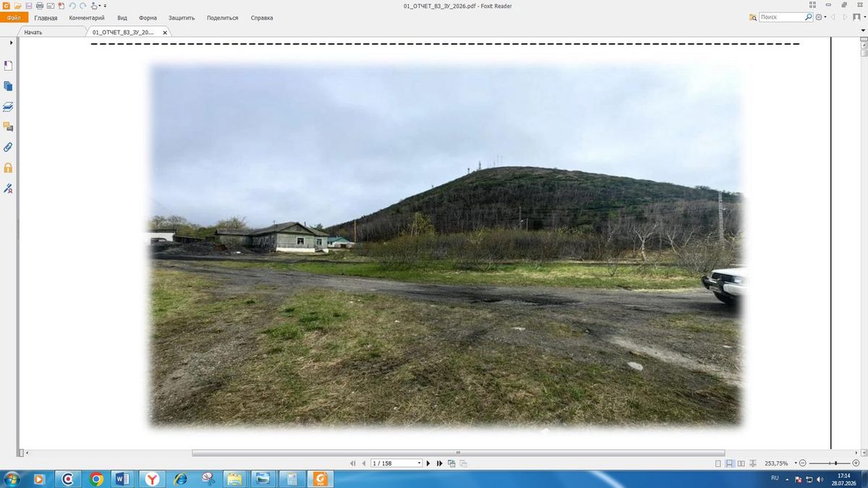This screenshot has height=488, width=868.
Task: Open the Форма ribbon tab
Action: coord(148,17)
